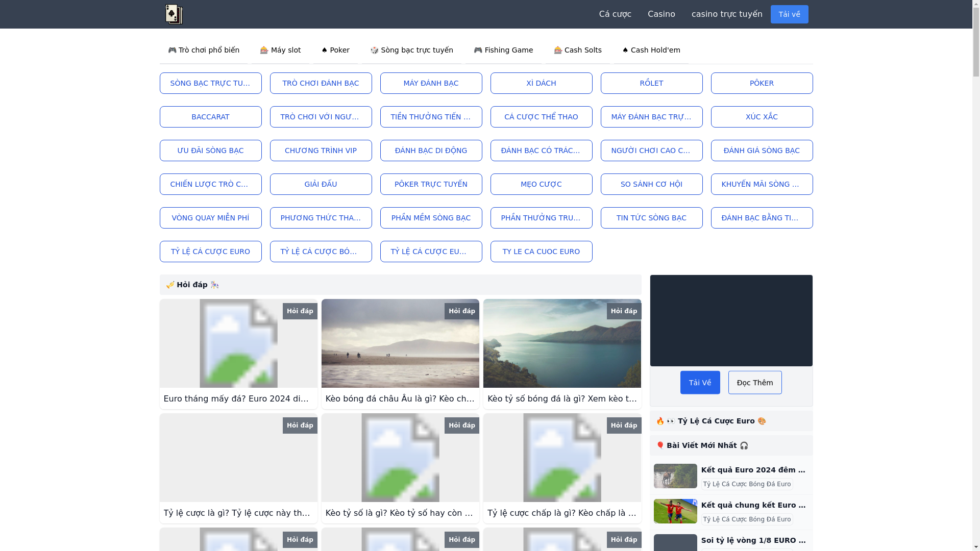The height and width of the screenshot is (551, 980).
Task: Select Trò chơi phổ biến tab
Action: coord(204,50)
